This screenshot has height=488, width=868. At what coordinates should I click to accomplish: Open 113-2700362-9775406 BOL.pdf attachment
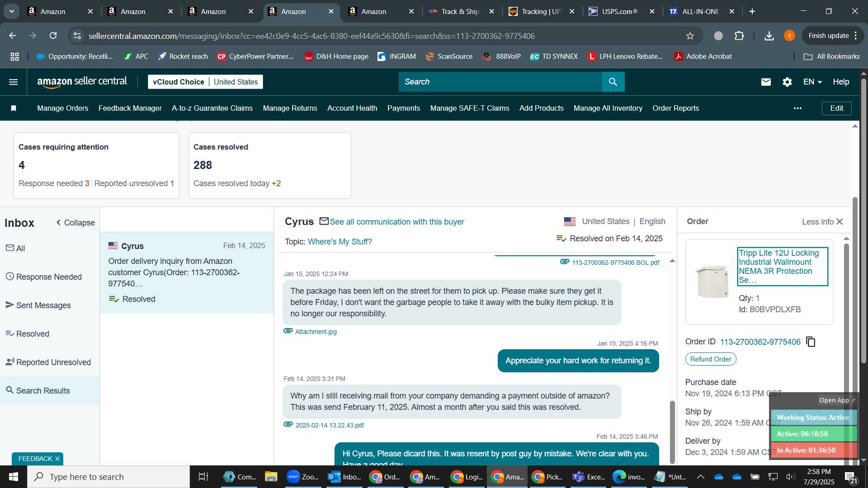[x=615, y=263]
